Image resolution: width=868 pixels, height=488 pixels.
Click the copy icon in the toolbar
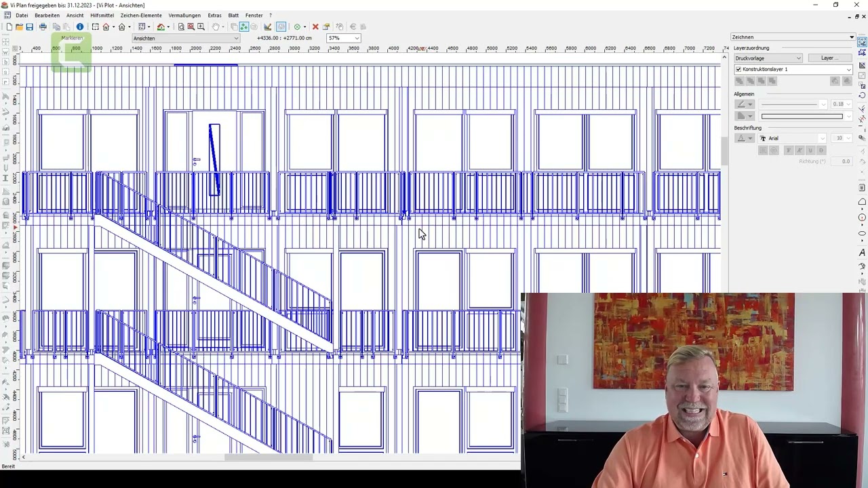pyautogui.click(x=56, y=27)
